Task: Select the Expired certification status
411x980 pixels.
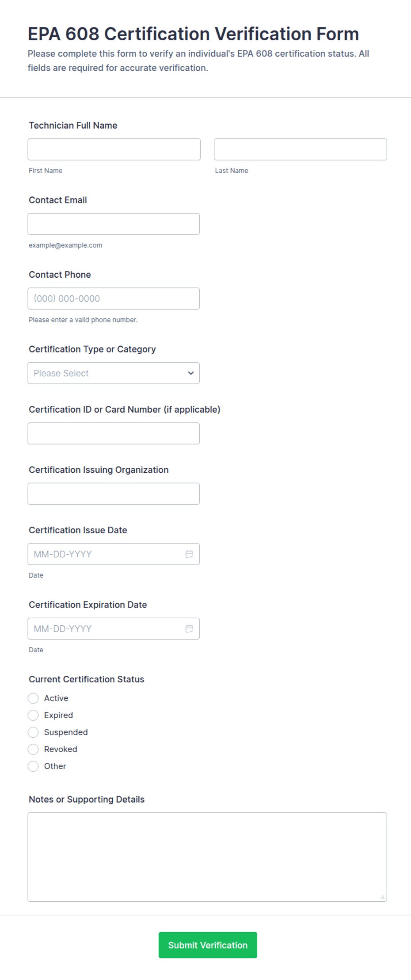Action: pyautogui.click(x=33, y=715)
